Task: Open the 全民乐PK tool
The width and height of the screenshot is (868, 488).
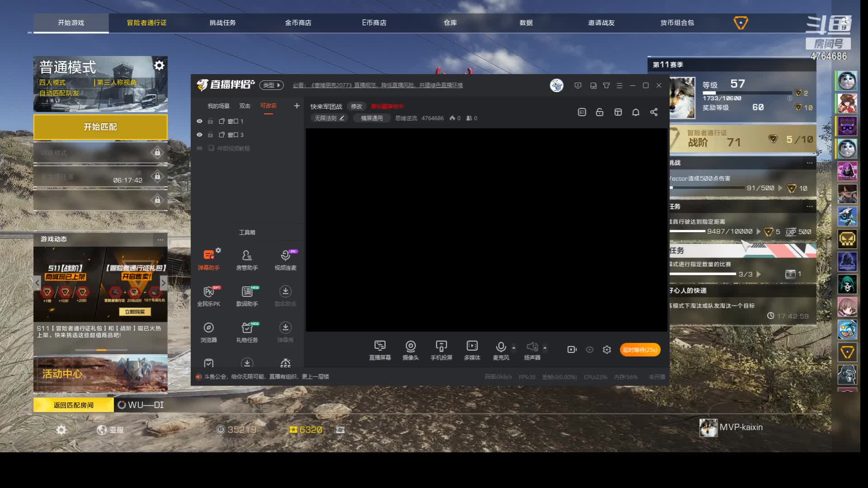Action: point(208,296)
